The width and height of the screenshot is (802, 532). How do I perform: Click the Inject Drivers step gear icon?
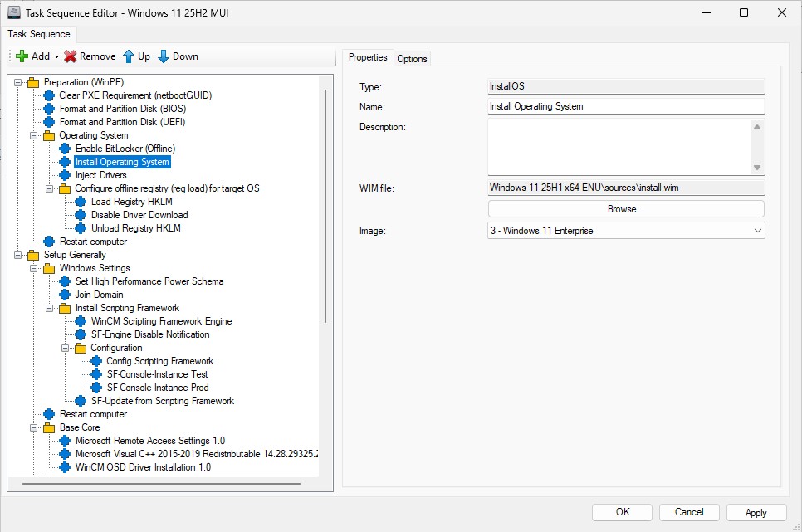point(65,175)
